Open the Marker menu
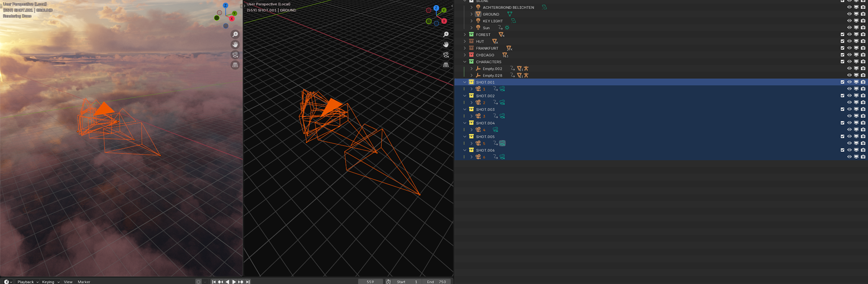This screenshot has height=284, width=868. pyautogui.click(x=84, y=282)
